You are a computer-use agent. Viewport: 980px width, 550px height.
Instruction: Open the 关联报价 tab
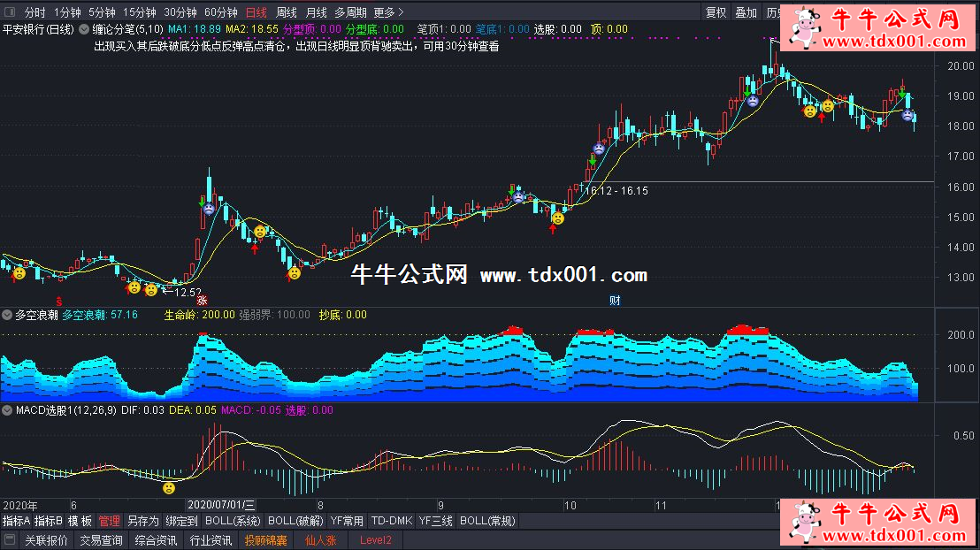coord(46,540)
